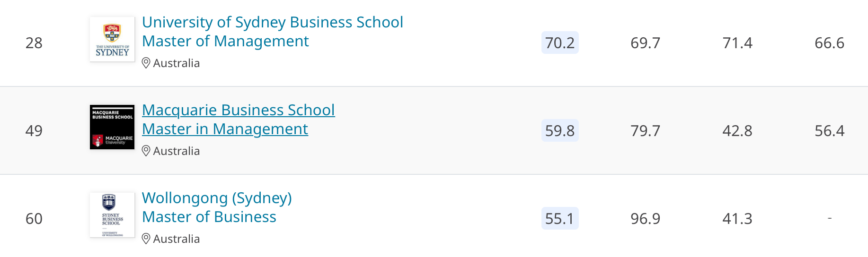Image resolution: width=868 pixels, height=257 pixels.
Task: Click score 96.9 in Wollongong row
Action: [x=646, y=219]
